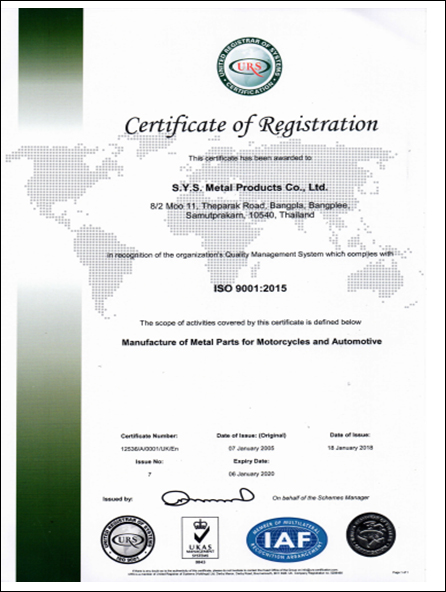Click 'Manufacture of Metal Parts for Motorcycles' scope
The height and width of the screenshot is (592, 446).
[252, 342]
